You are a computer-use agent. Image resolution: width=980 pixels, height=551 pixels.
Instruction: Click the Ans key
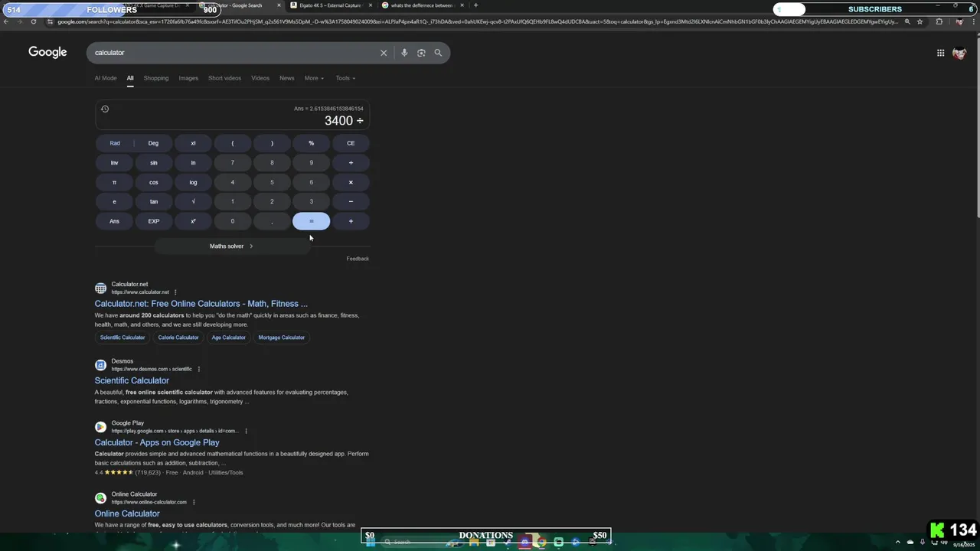pos(114,221)
